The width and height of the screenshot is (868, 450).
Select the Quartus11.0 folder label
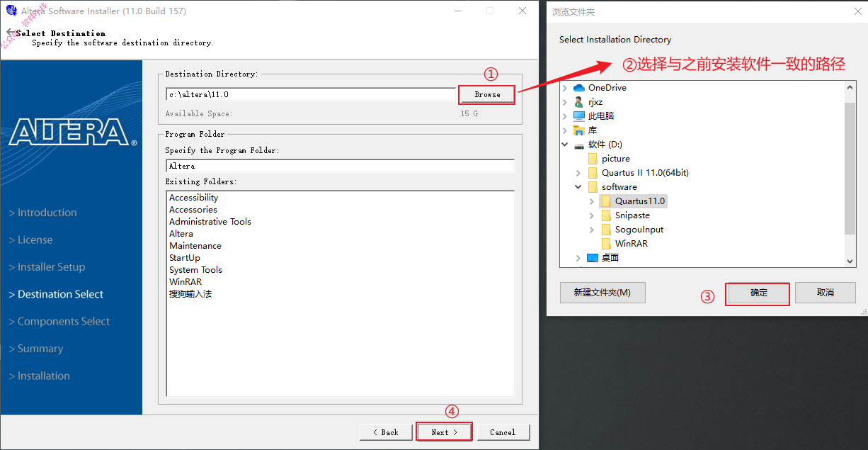point(640,201)
